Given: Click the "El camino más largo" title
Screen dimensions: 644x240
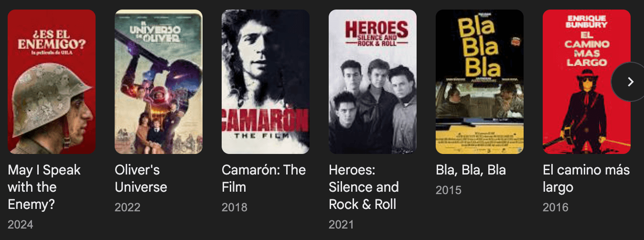Looking at the screenshot, I should tap(586, 178).
